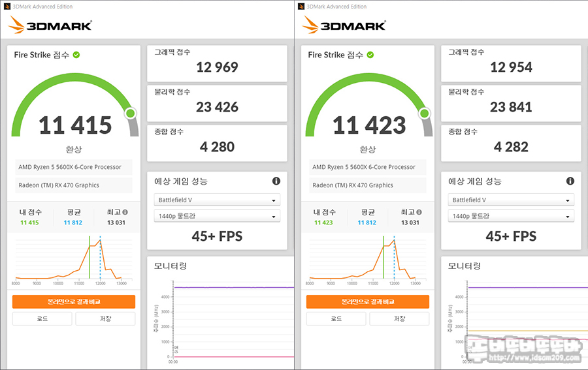Select physics score 23 841
588x370 pixels.
tap(511, 107)
